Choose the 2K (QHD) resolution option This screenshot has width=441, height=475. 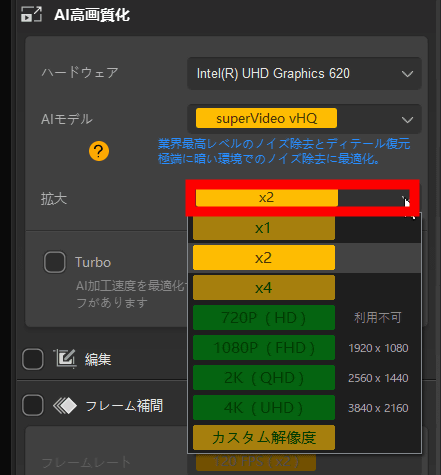[264, 378]
